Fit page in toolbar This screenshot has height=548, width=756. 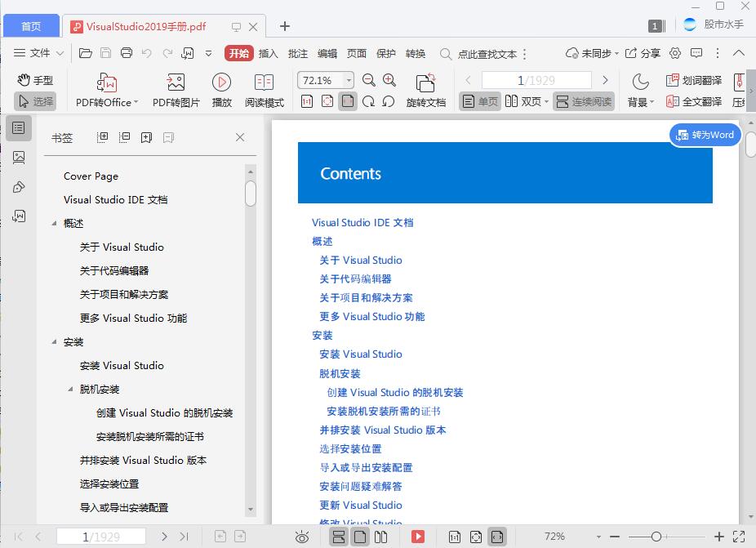click(327, 101)
